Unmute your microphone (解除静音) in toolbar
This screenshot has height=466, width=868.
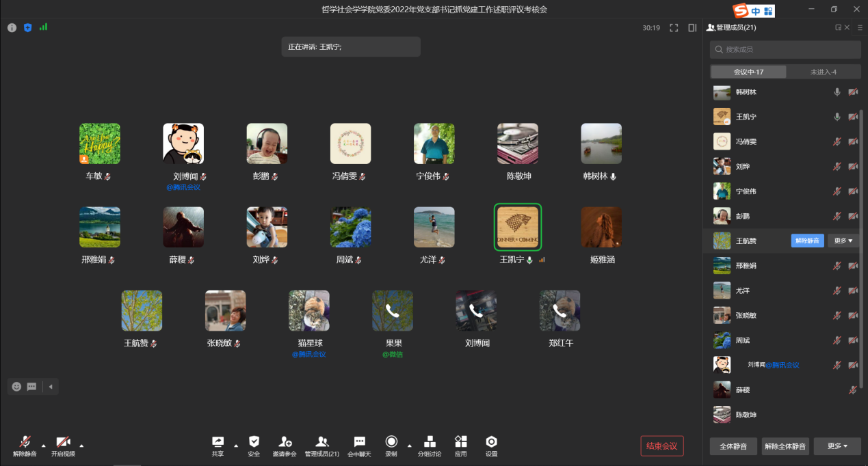[x=25, y=442]
